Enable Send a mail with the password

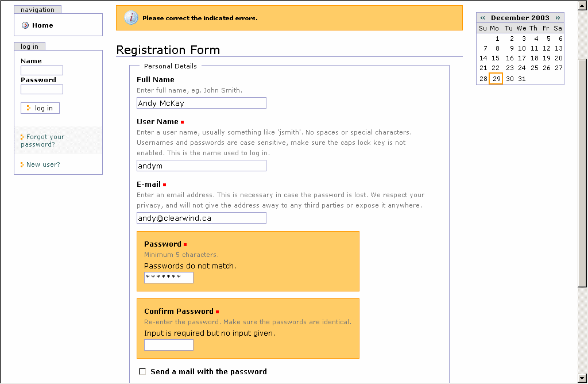point(143,371)
